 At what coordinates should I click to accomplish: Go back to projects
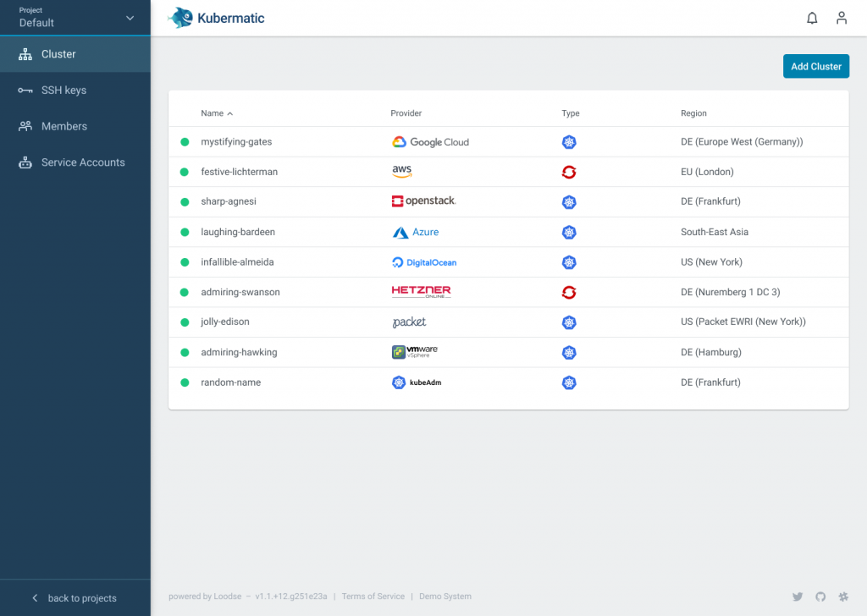click(75, 598)
